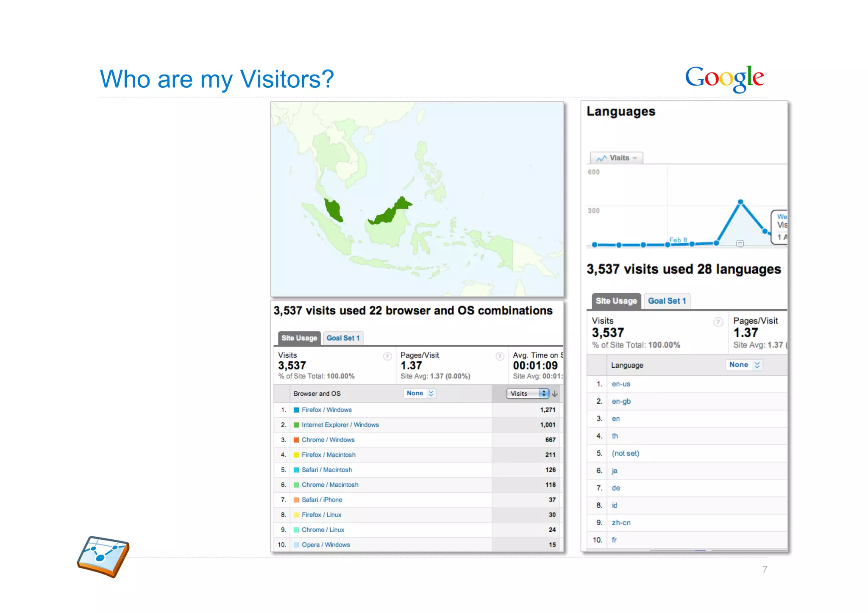Click the orange swatch for Chrome / Windows

point(297,440)
